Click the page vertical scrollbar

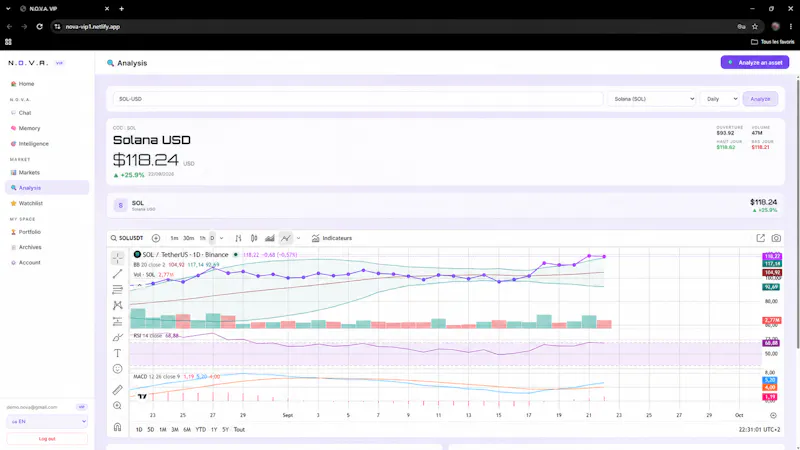pos(797,214)
